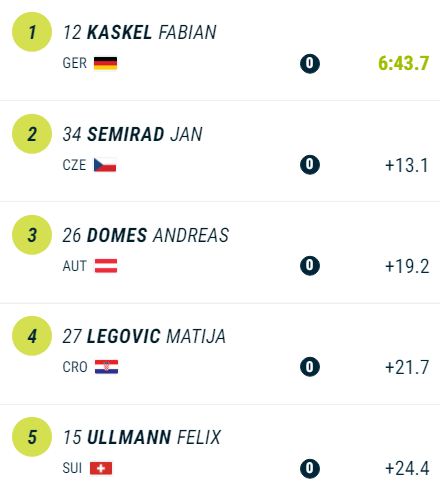The width and height of the screenshot is (442, 499).
Task: Click rank 1 position badge
Action: [32, 32]
